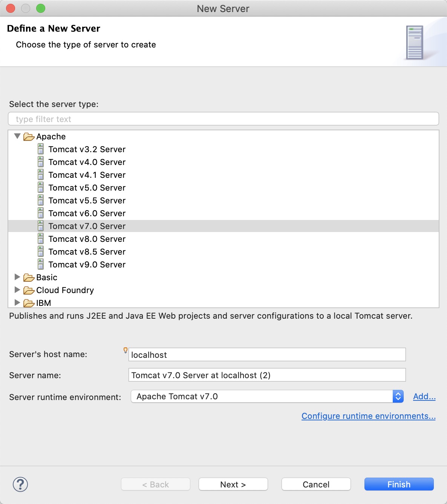Expand the Basic server category
The image size is (447, 504).
click(17, 277)
